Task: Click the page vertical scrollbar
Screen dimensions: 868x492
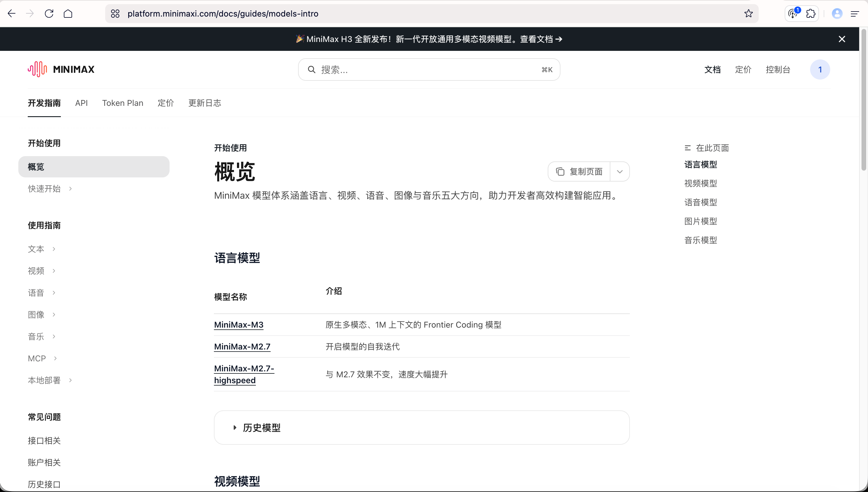Action: (864, 100)
